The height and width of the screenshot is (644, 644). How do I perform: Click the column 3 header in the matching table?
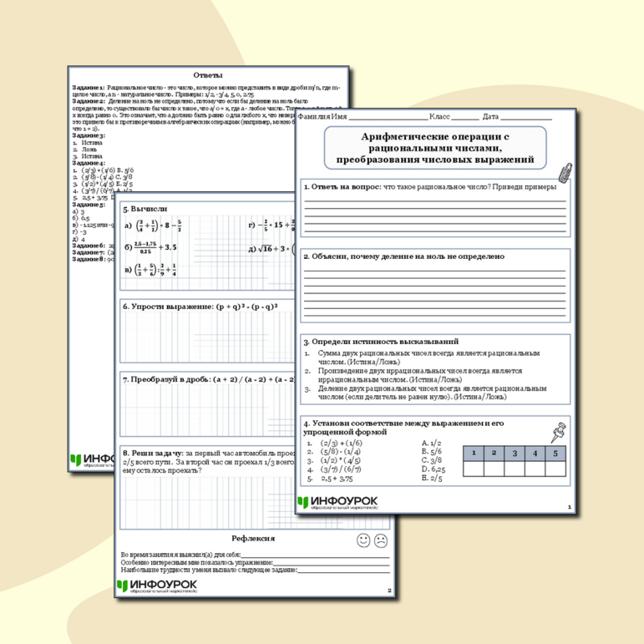click(514, 454)
